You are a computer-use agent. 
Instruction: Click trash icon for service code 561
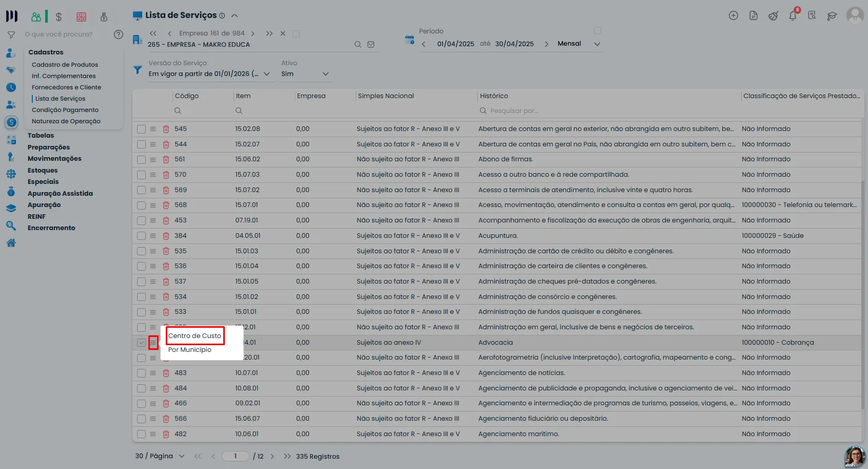(x=166, y=160)
